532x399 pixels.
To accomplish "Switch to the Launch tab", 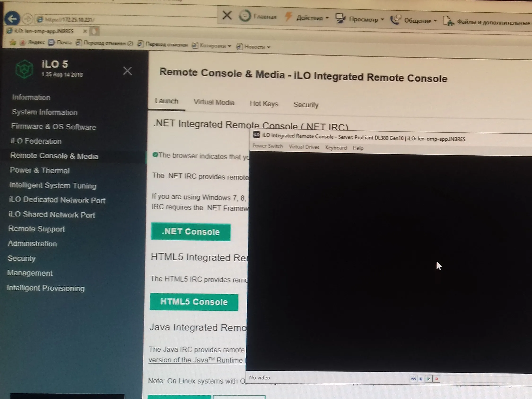I will coord(166,101).
